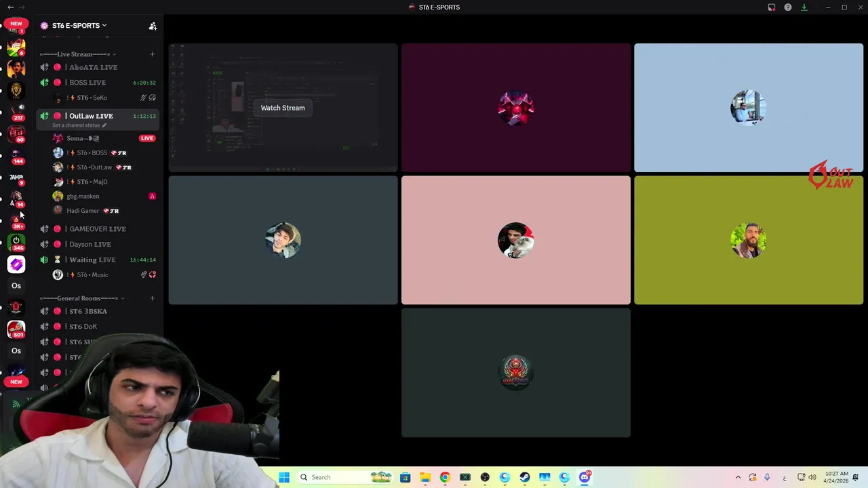Open the green power-button server with 345 badge
The image size is (868, 488).
16,242
